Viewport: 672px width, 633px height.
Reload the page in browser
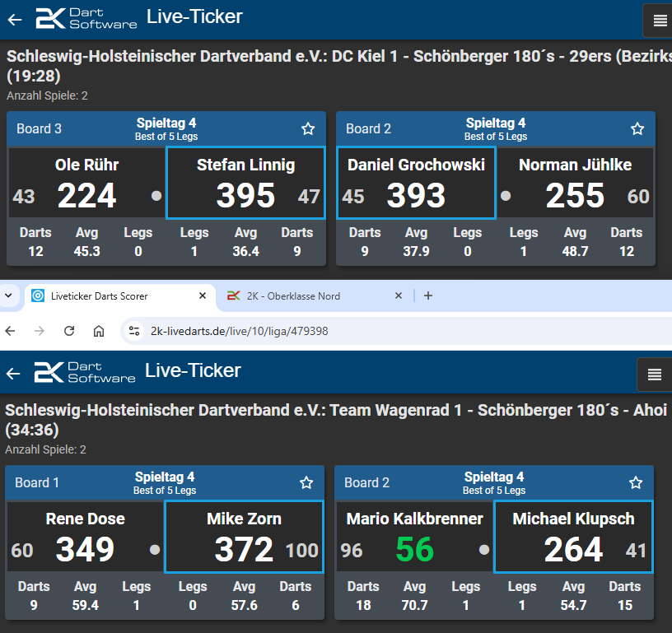(69, 331)
